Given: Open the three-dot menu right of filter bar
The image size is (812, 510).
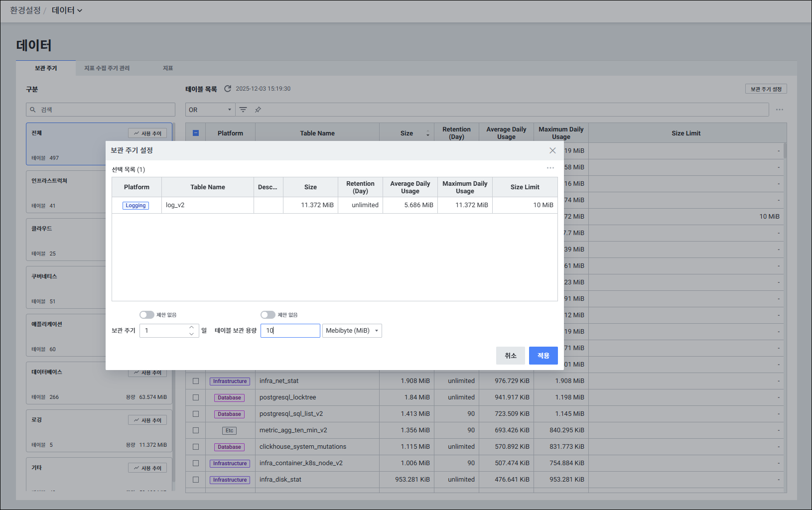Looking at the screenshot, I should point(779,110).
